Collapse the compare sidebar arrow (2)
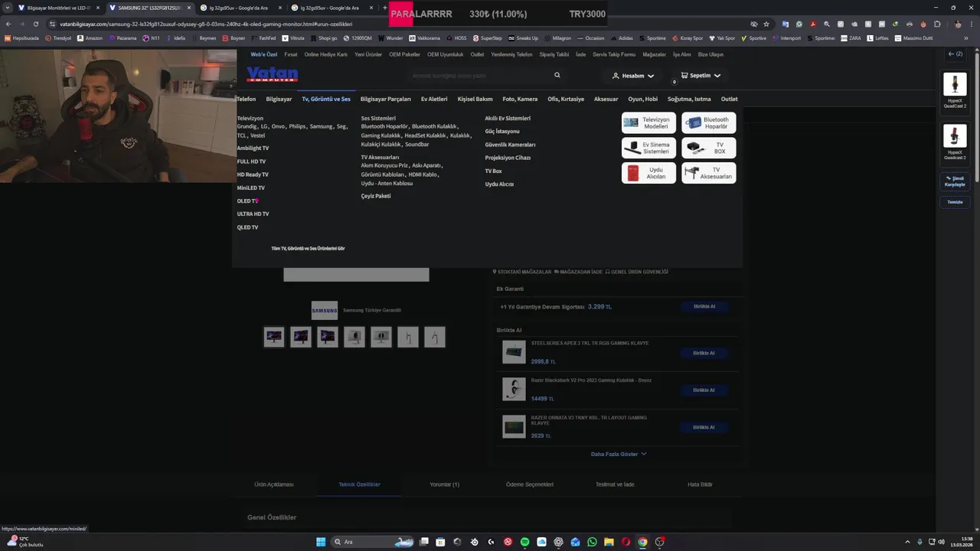The height and width of the screenshot is (551, 980). tap(955, 54)
